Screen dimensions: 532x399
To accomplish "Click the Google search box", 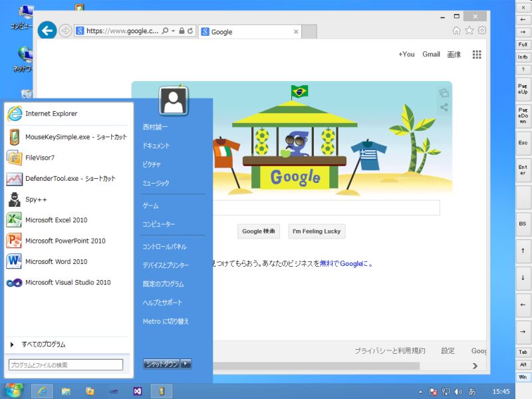I will (x=327, y=207).
